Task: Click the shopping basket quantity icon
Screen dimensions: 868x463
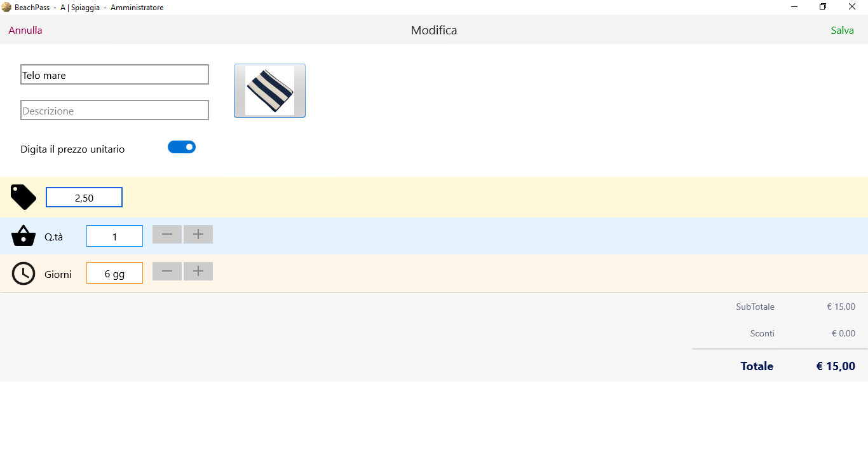Action: point(24,236)
